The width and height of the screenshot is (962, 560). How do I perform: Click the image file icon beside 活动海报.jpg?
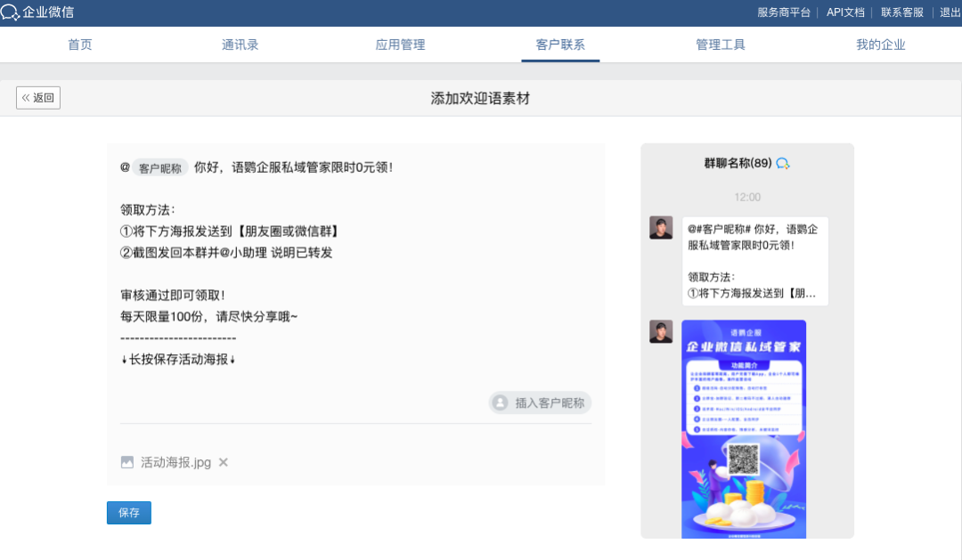126,462
